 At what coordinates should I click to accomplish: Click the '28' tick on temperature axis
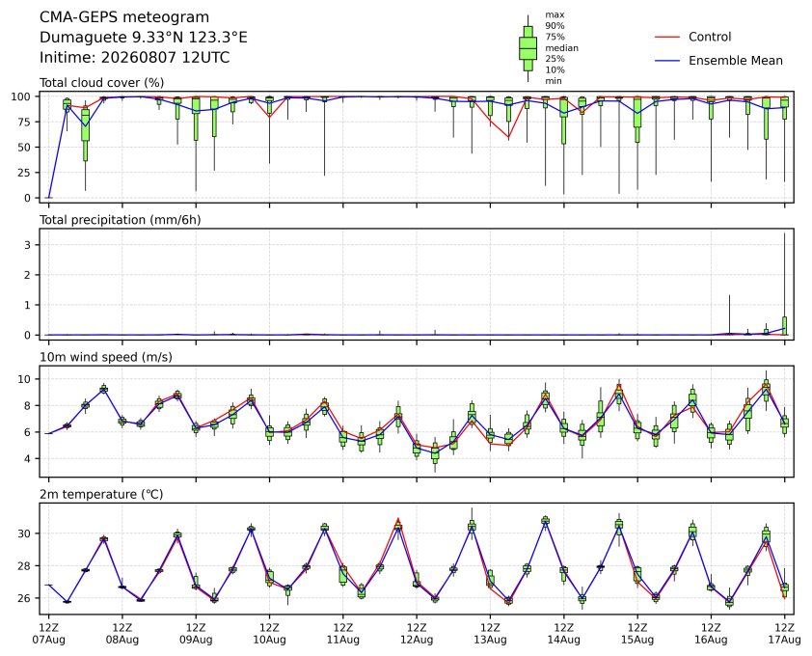point(25,566)
